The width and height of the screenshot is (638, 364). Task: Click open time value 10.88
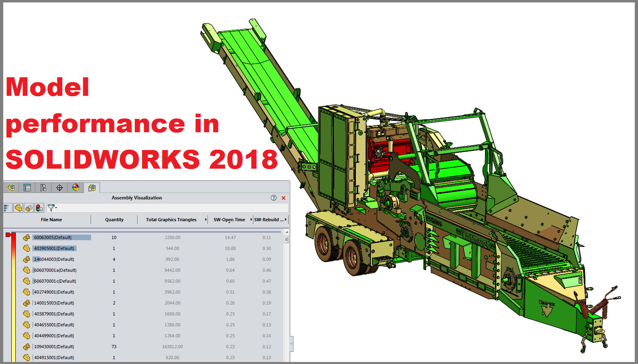230,248
